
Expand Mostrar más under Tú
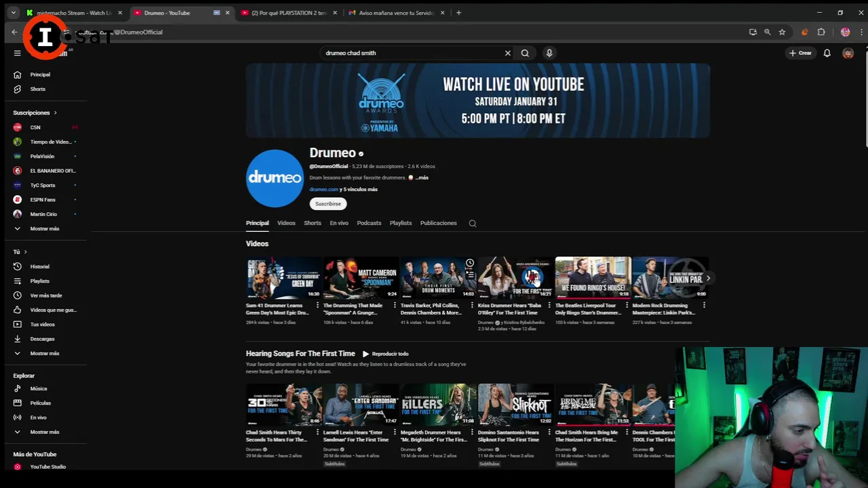coord(44,353)
